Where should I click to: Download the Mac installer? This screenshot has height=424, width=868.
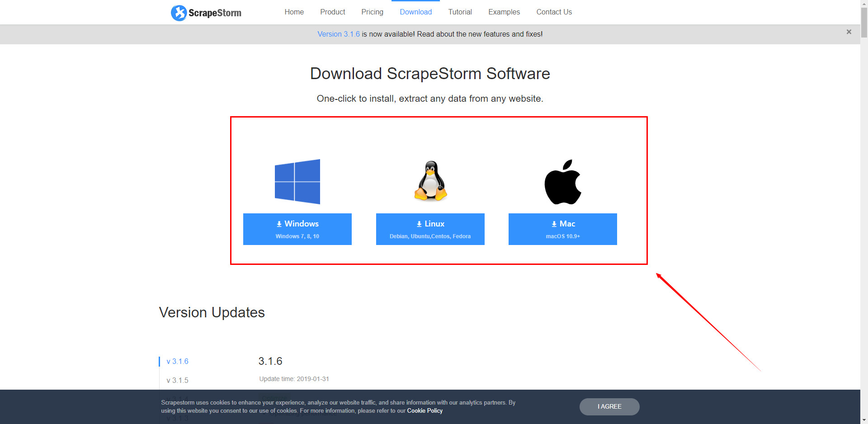point(563,229)
